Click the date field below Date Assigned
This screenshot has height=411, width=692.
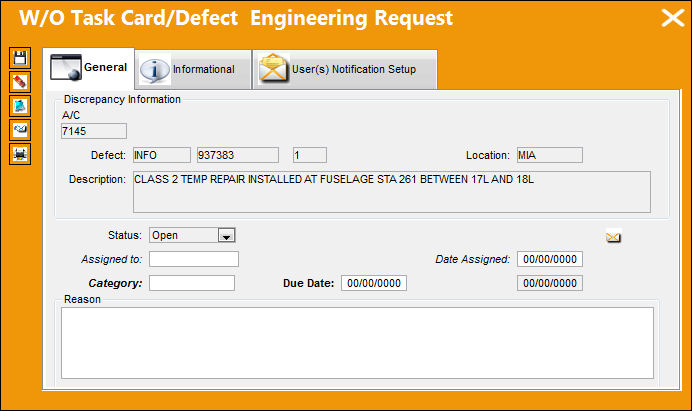(x=550, y=283)
